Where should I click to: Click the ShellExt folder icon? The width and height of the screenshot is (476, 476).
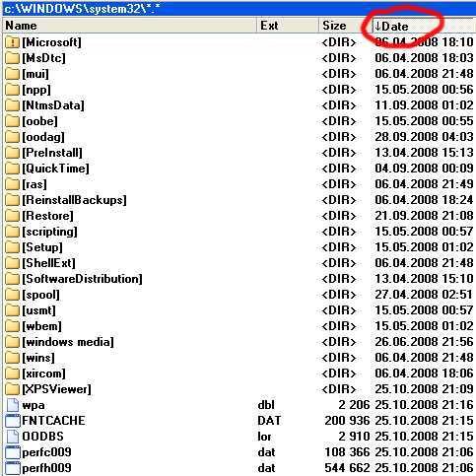13,263
